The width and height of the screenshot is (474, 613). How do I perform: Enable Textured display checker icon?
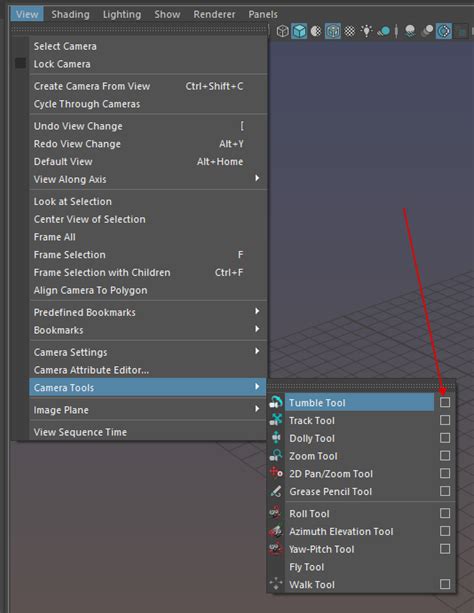coord(350,31)
